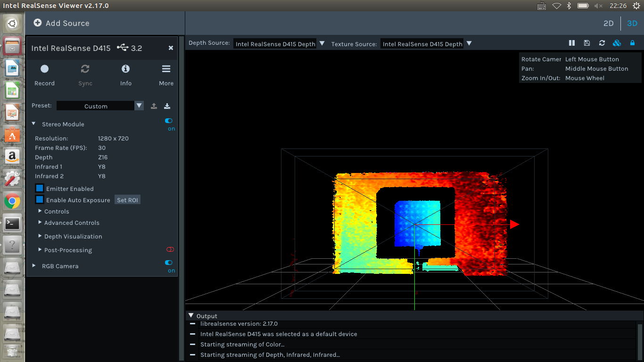
Task: Reset the 3D viewport view
Action: click(x=602, y=43)
